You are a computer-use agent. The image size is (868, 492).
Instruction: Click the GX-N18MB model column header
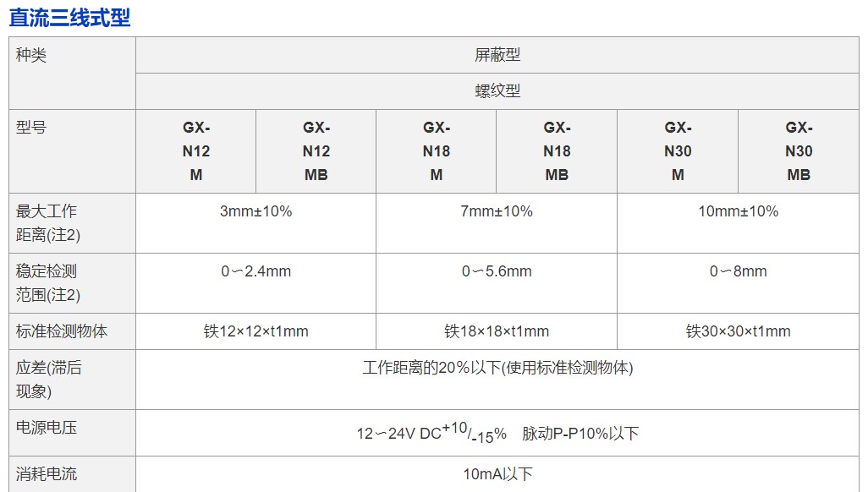coord(557,151)
